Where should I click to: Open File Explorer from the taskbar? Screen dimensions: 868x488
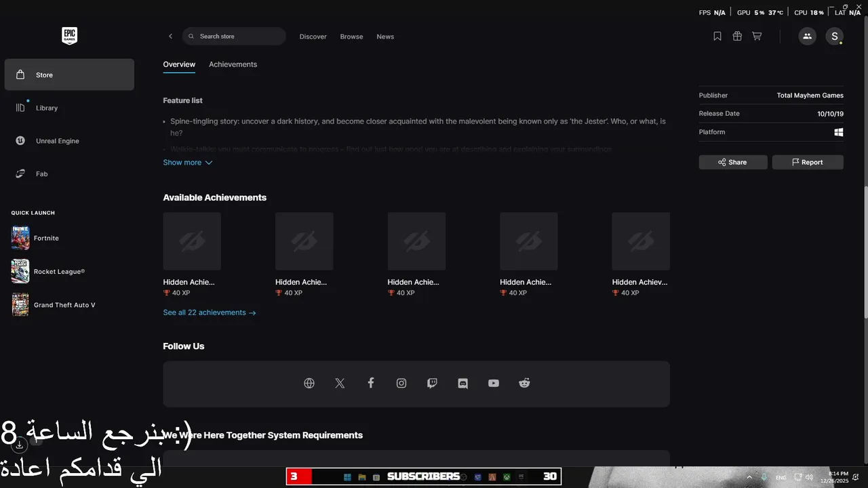(x=362, y=477)
